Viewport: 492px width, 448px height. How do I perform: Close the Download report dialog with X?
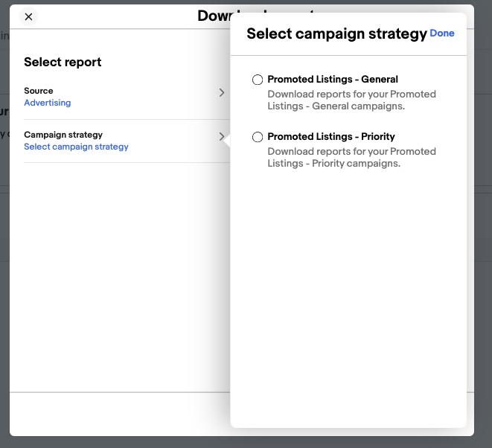click(x=28, y=16)
